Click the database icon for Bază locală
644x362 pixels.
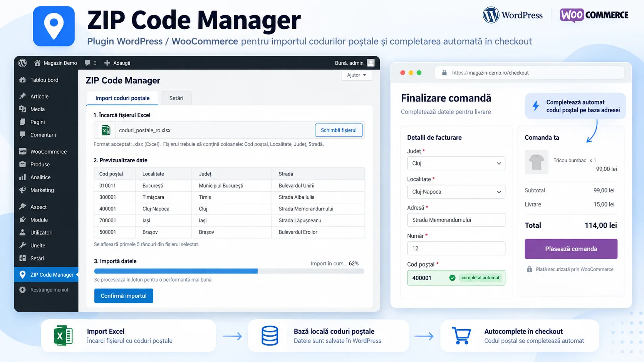(x=270, y=335)
